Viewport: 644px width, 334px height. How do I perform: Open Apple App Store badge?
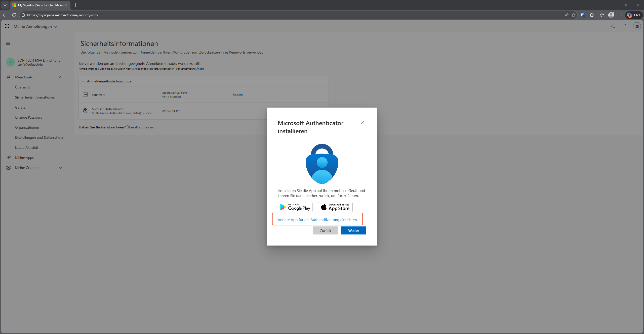pyautogui.click(x=335, y=207)
